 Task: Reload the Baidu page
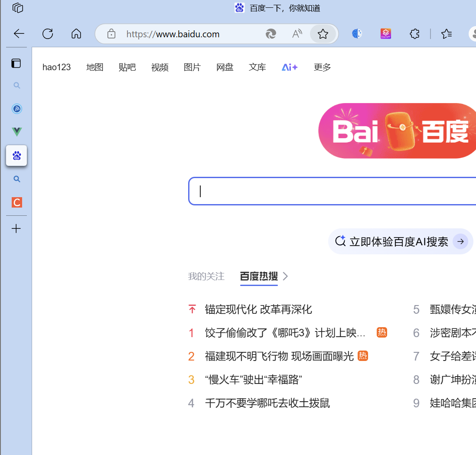[48, 34]
